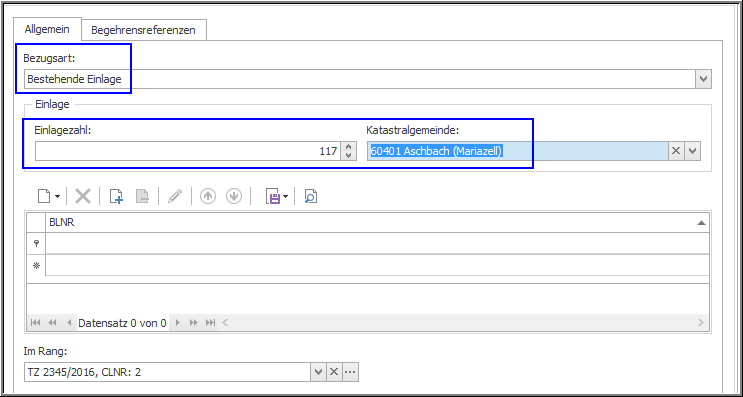Click the filter row indicator icon

(36, 244)
